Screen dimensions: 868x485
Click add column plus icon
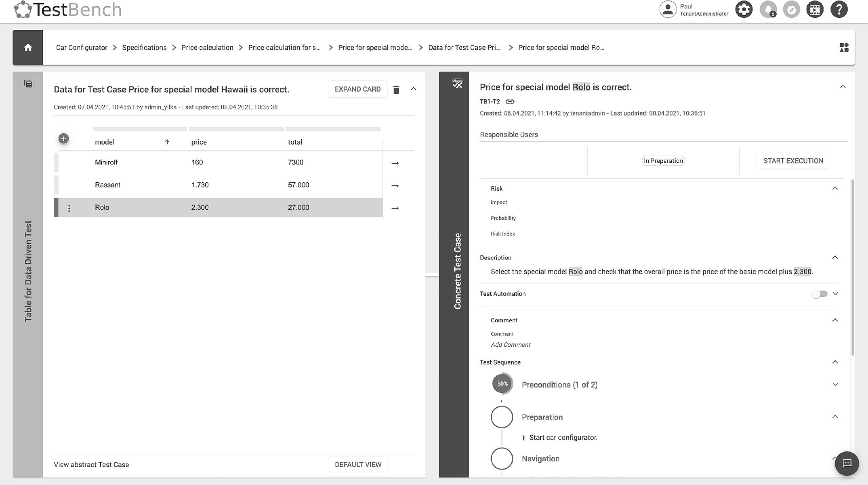pos(64,139)
